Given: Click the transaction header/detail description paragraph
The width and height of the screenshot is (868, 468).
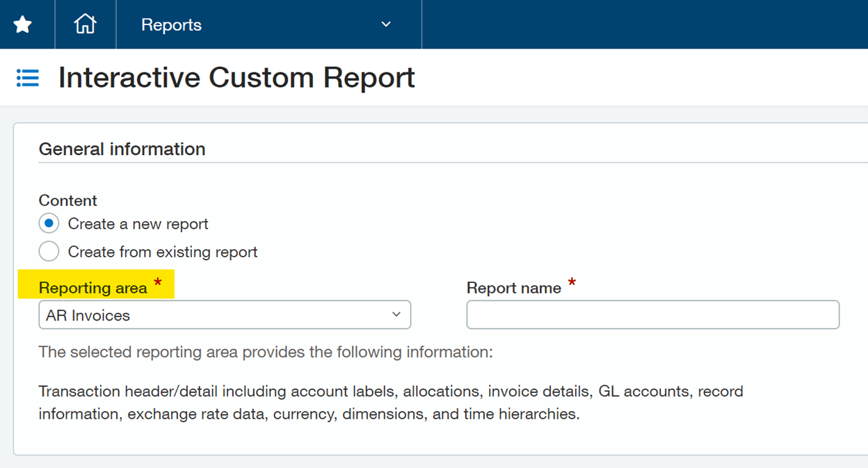Looking at the screenshot, I should coord(389,403).
